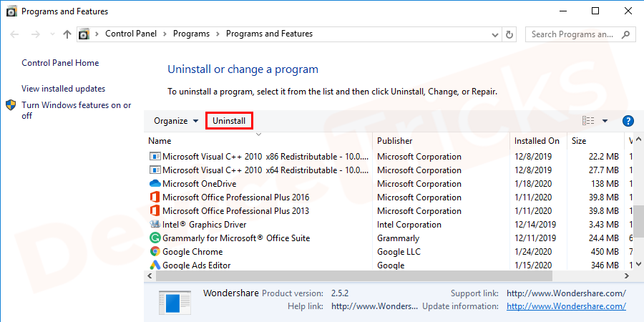
Task: Open View installed updates link
Action: click(x=63, y=89)
